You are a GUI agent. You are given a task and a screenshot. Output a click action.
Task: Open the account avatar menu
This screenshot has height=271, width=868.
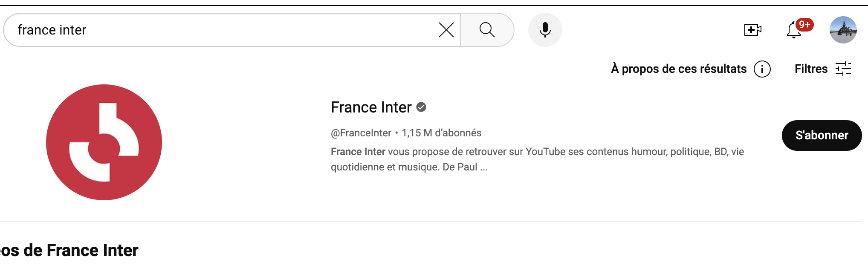click(x=843, y=30)
